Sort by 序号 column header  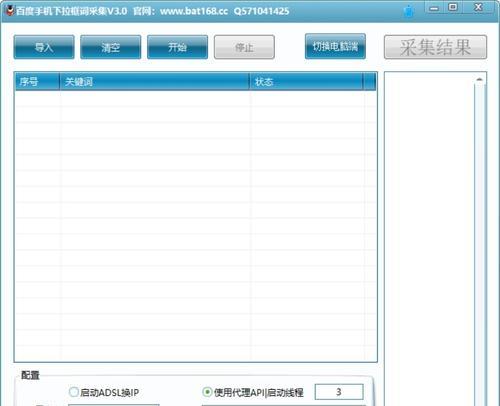37,81
